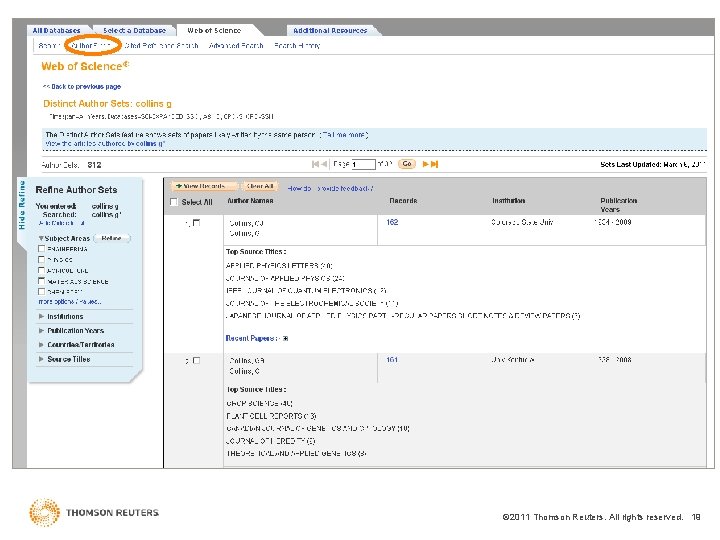Image resolution: width=720 pixels, height=540 pixels.
Task: Open the provide feedback link
Action: (345, 188)
